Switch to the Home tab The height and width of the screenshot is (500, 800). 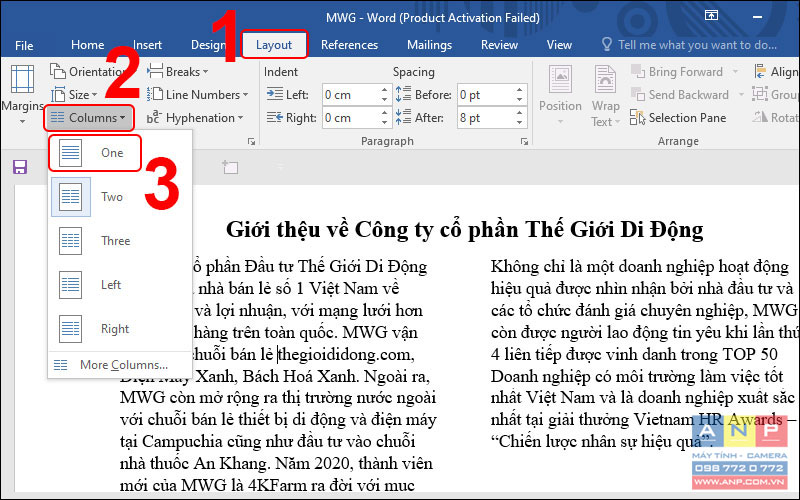pyautogui.click(x=87, y=45)
